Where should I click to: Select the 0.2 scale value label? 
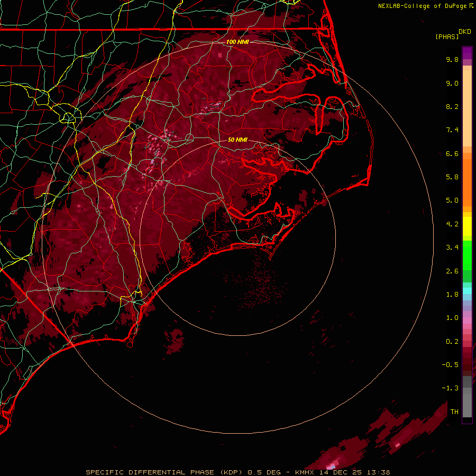[x=452, y=342]
